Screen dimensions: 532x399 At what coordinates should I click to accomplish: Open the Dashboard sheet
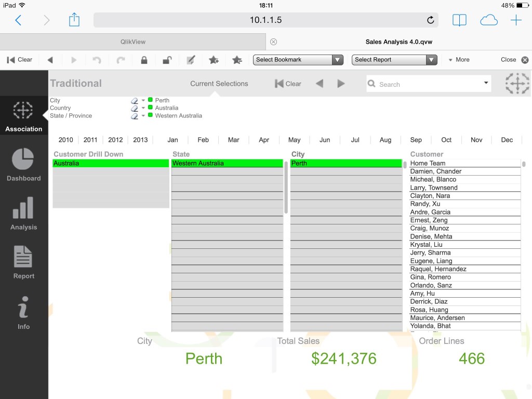tap(23, 165)
